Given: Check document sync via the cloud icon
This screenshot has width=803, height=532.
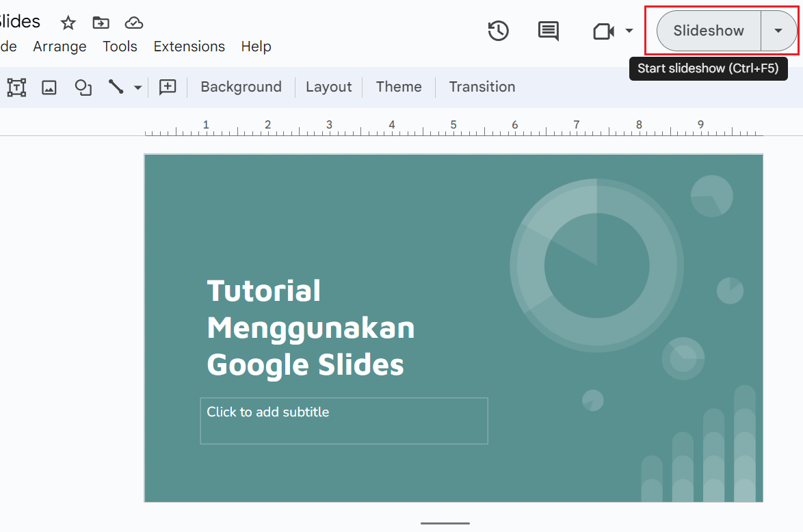Looking at the screenshot, I should pos(133,23).
